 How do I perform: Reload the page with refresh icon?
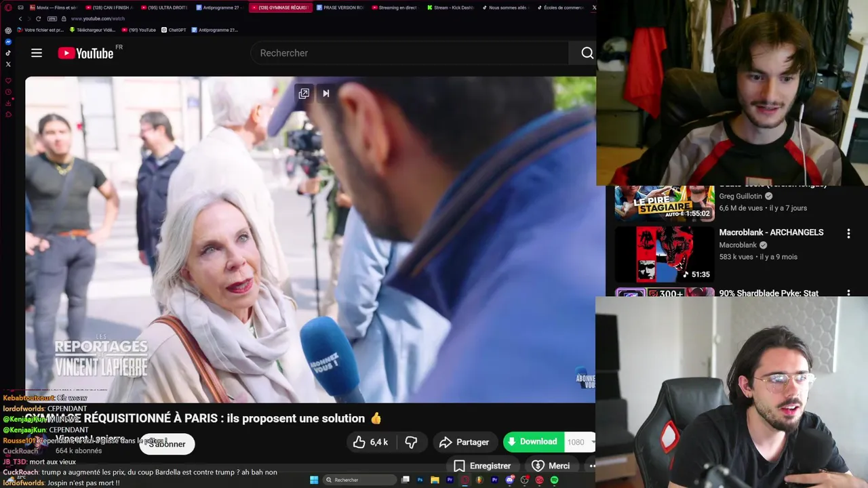click(x=38, y=19)
